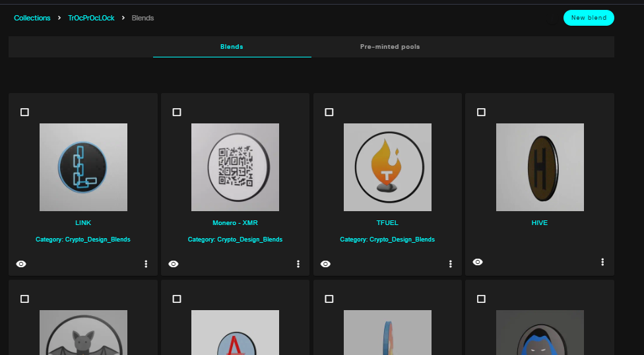Screen dimensions: 644x355
Task: Toggle the eye icon on HIVE blend
Action: pyautogui.click(x=478, y=262)
